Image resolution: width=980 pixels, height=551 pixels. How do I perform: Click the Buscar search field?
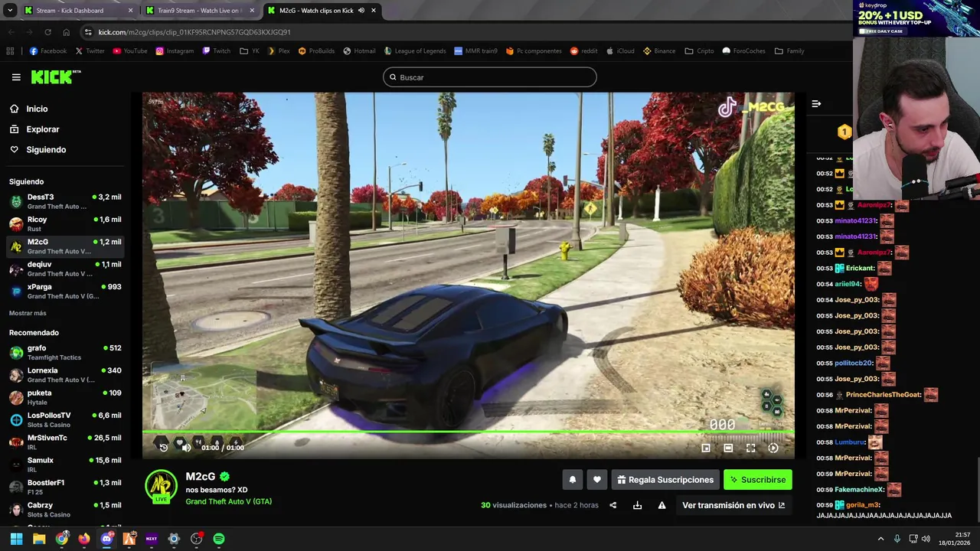489,77
